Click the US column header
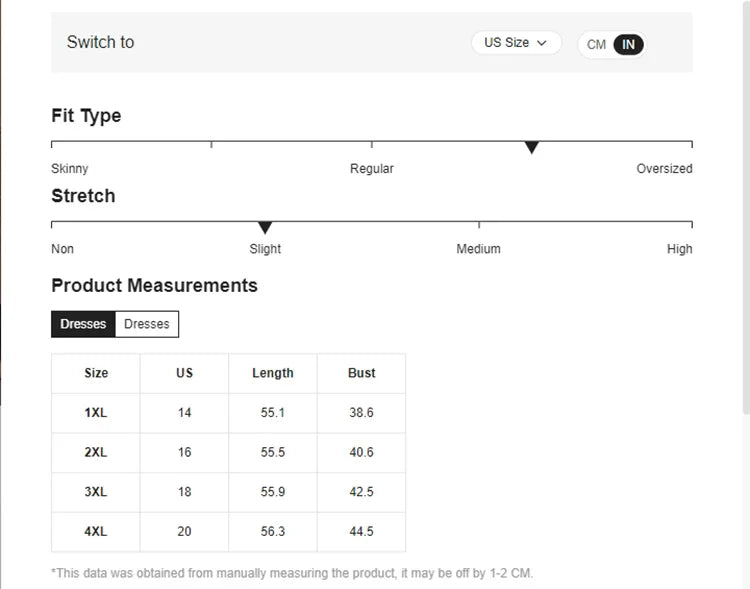750x589 pixels. [184, 373]
